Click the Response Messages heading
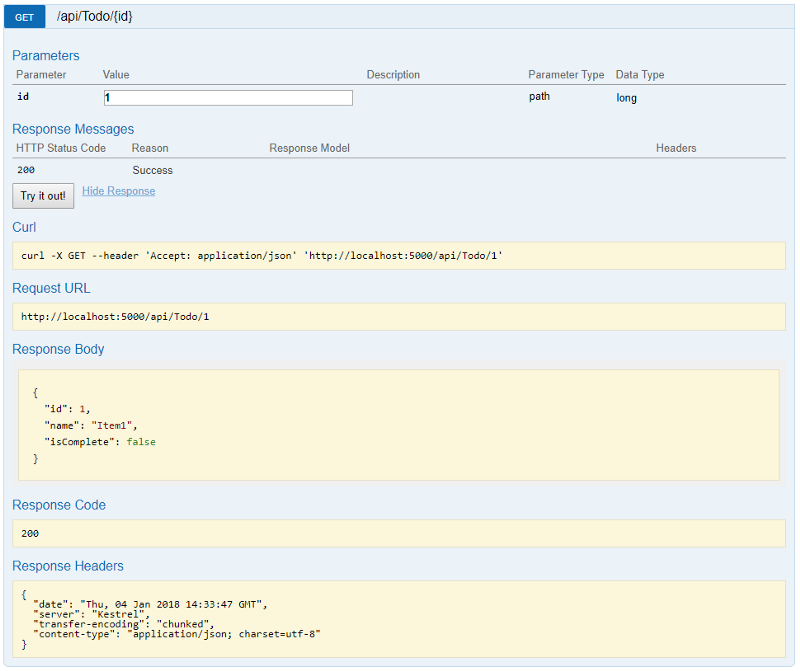Viewport: 800px width, 671px height. point(72,129)
